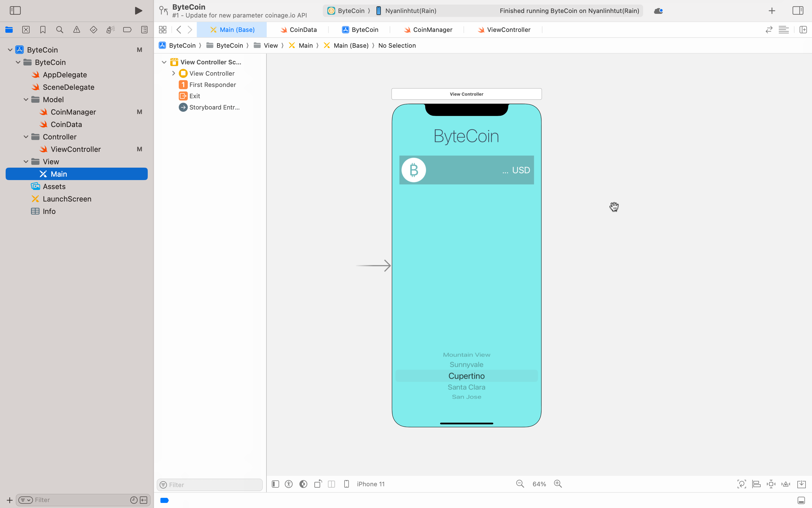Expand View Controller in outline
This screenshot has height=508, width=812.
(173, 73)
